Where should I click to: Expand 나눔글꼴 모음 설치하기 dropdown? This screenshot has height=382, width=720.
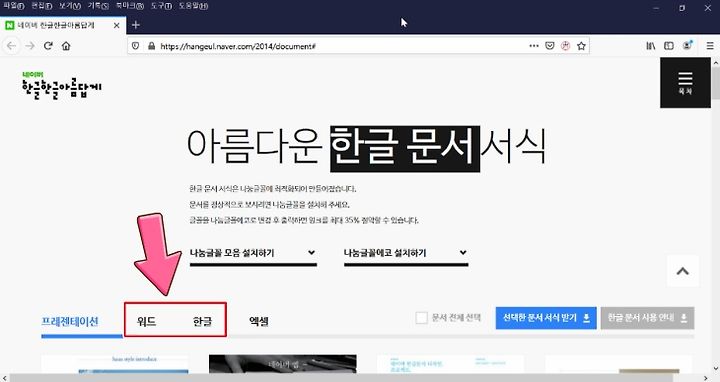click(253, 254)
